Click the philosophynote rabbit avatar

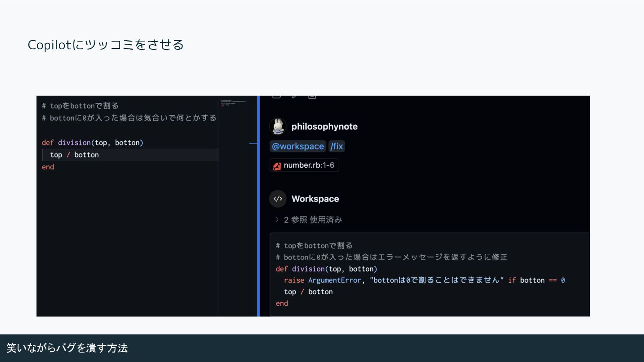278,127
